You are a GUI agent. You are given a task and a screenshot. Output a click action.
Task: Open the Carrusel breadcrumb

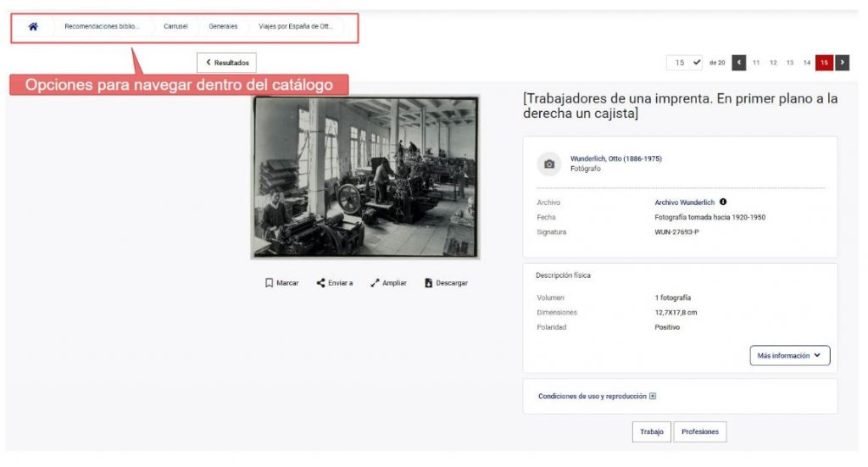pyautogui.click(x=175, y=26)
